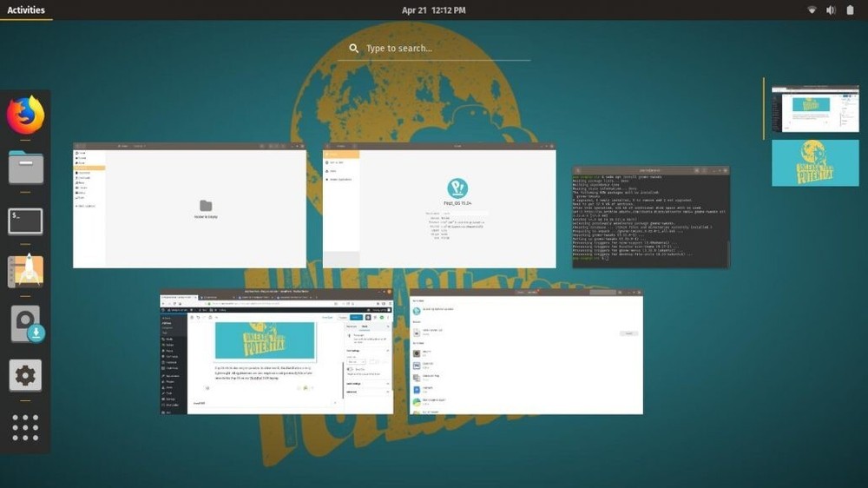Image resolution: width=868 pixels, height=488 pixels.
Task: Open Settings gear in the dock
Action: tap(25, 376)
